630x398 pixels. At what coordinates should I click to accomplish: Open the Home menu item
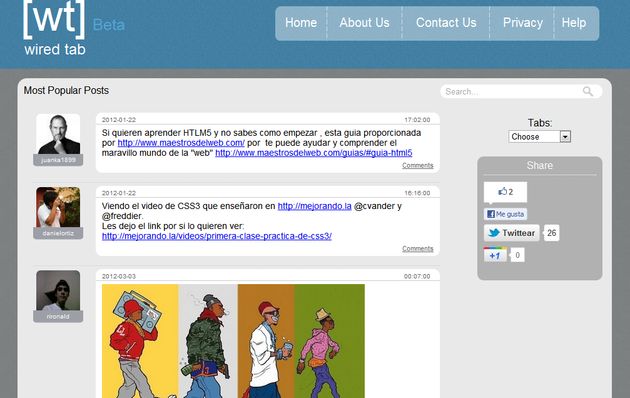(x=301, y=23)
